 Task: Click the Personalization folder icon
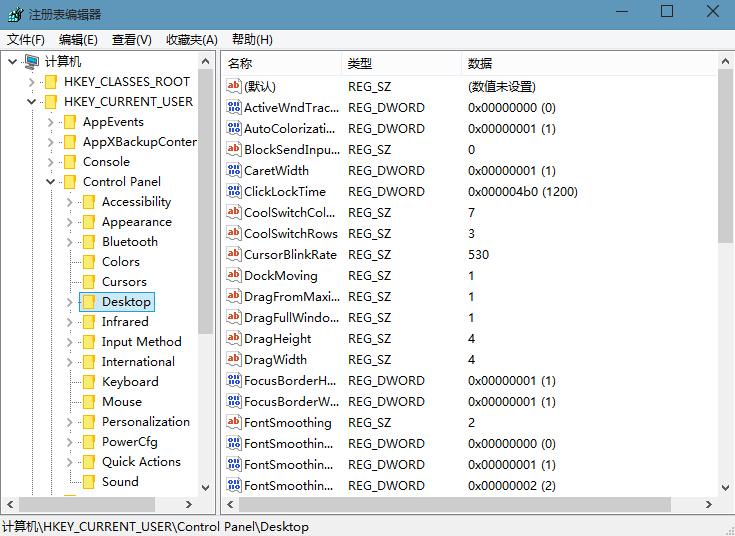(88, 422)
